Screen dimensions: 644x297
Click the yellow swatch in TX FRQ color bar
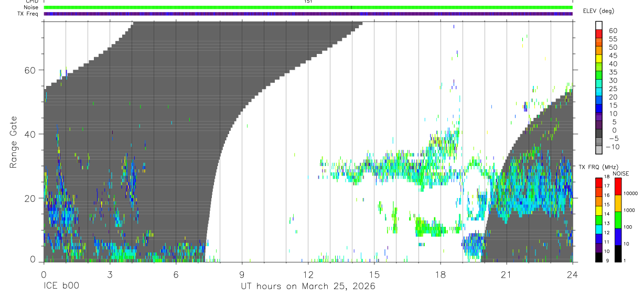click(599, 211)
